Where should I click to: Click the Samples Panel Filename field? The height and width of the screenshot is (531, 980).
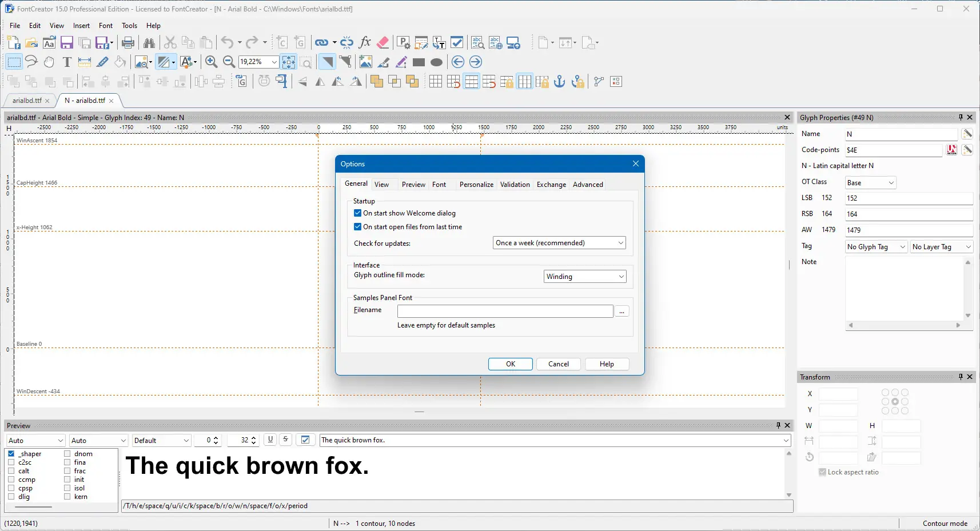click(x=505, y=311)
